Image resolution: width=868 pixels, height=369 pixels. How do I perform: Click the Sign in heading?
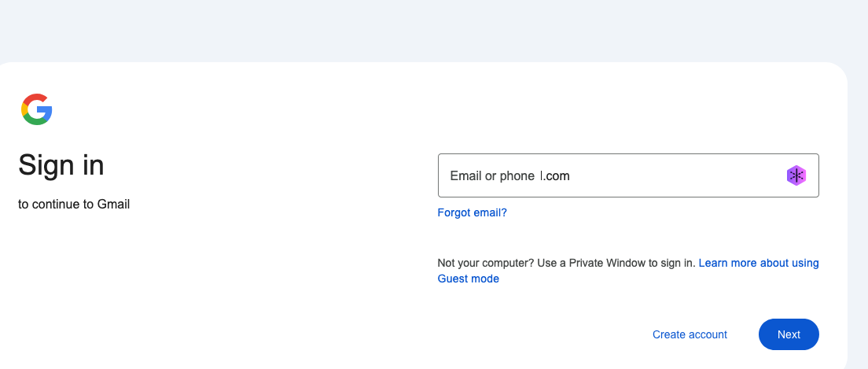pyautogui.click(x=61, y=165)
